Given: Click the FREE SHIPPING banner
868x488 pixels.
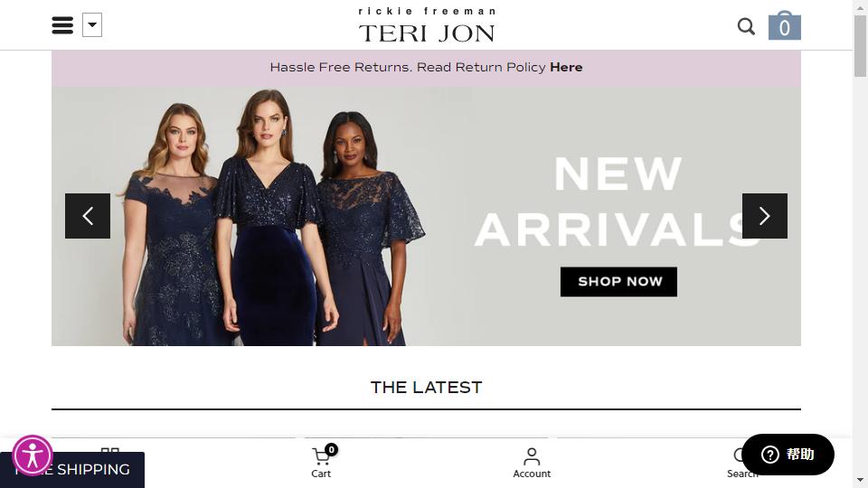Looking at the screenshot, I should pos(72,470).
